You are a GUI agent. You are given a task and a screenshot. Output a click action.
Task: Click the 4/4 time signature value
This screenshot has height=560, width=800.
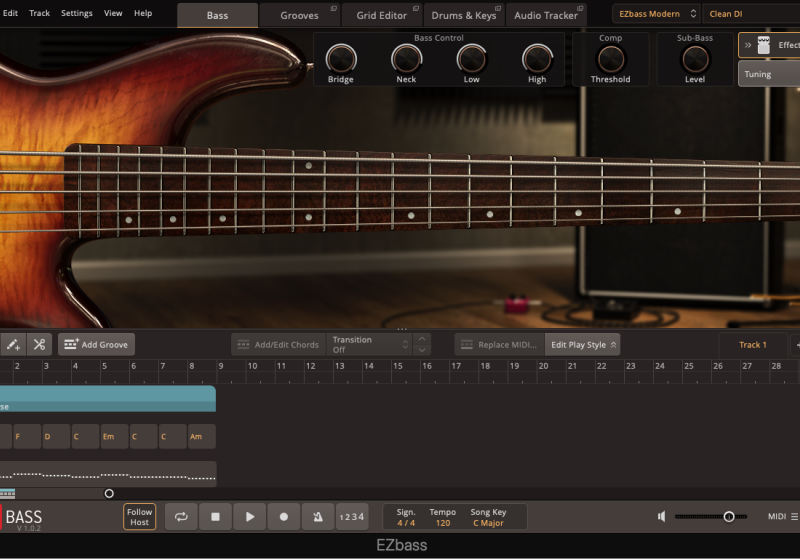coord(406,523)
